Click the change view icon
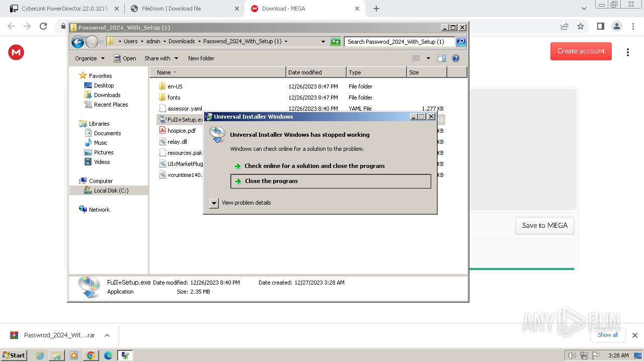This screenshot has width=644, height=362. click(416, 58)
